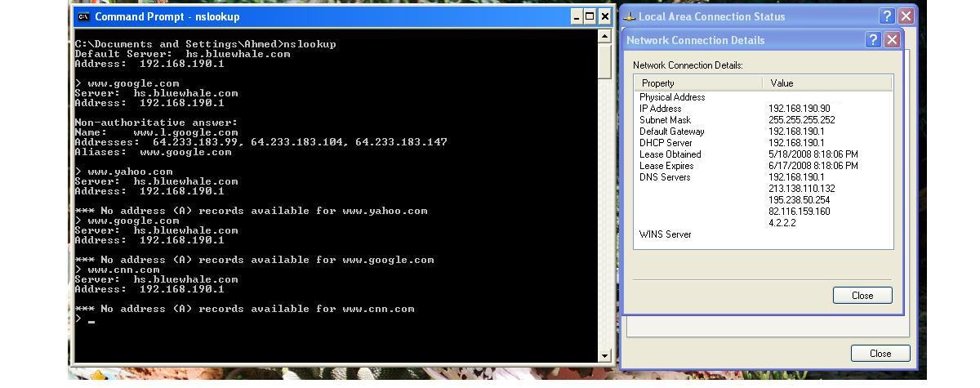
Task: Click the '> www.cnn.com' query line
Action: point(117,270)
